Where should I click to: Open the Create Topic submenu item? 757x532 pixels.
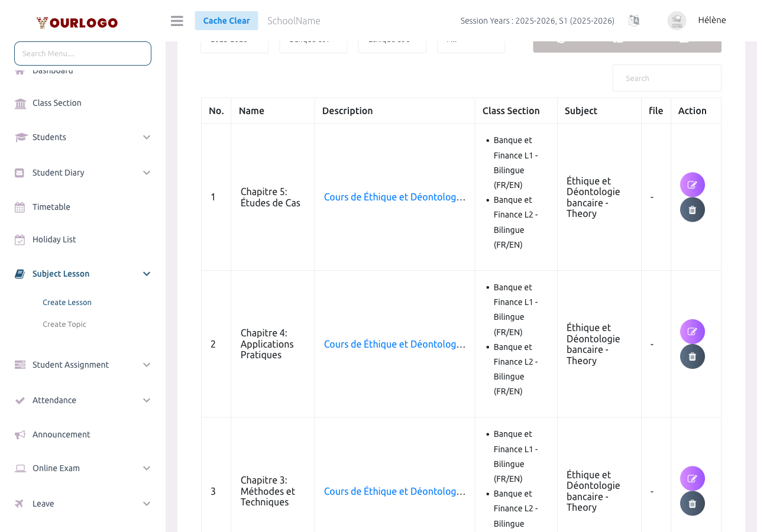coord(64,324)
